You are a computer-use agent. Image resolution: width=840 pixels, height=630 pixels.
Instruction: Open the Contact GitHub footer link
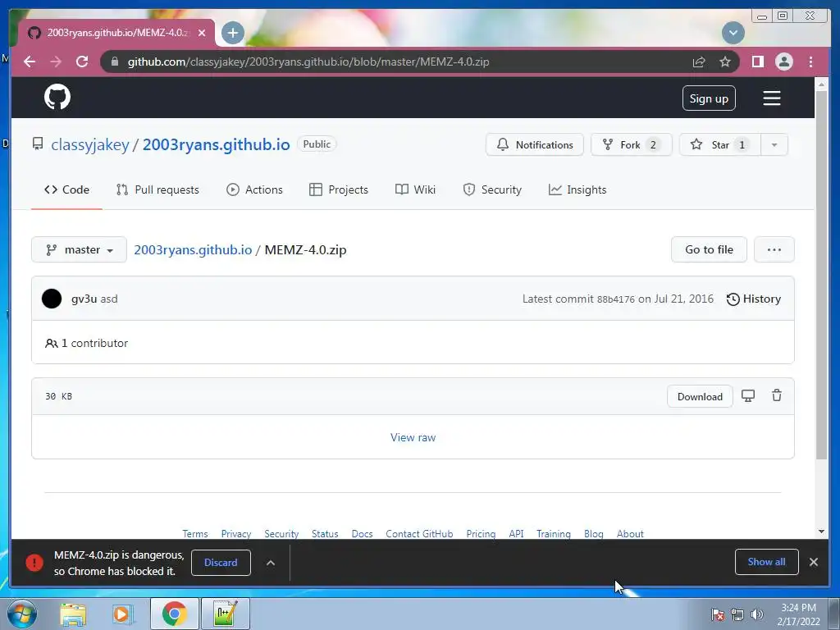419,533
